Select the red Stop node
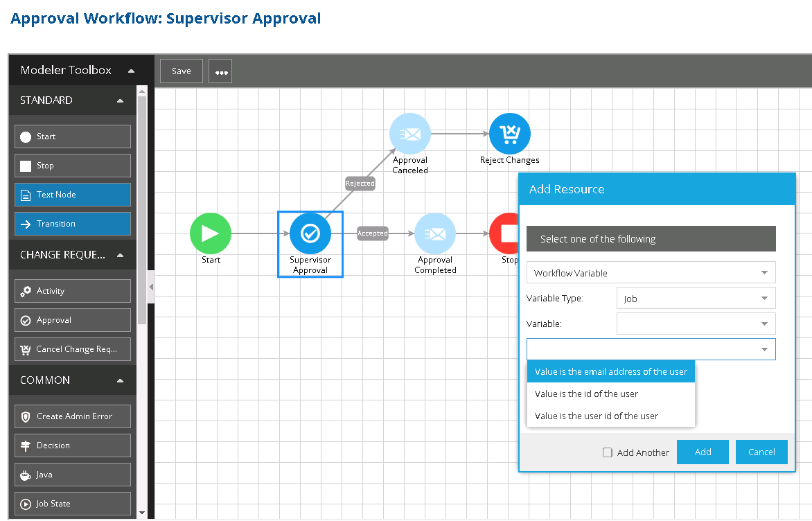Viewport: 812px width, 521px height. tap(504, 233)
